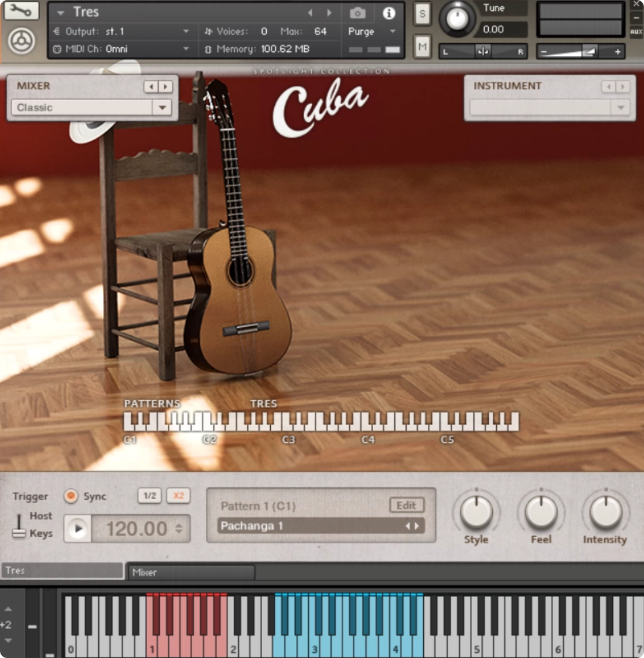The height and width of the screenshot is (658, 644).
Task: Select next Mixer preset arrow
Action: click(166, 86)
